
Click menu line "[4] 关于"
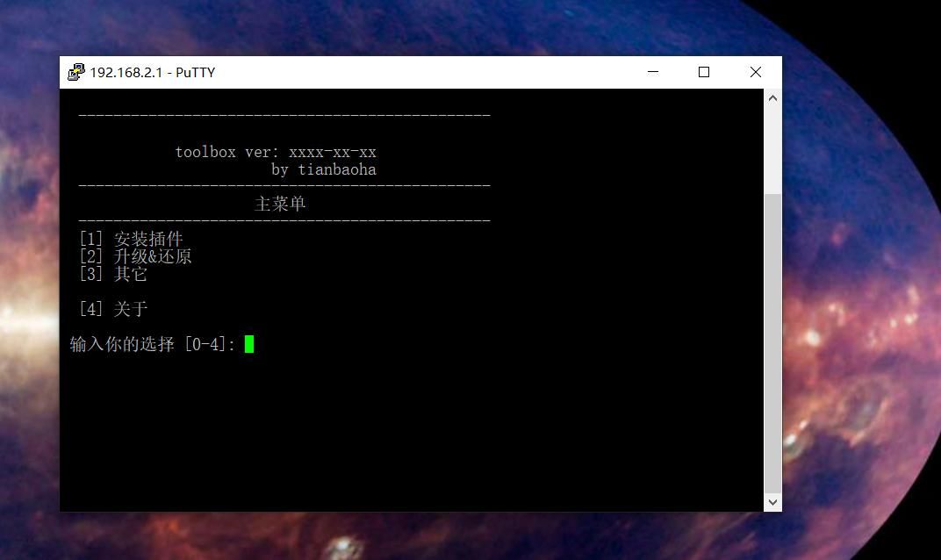point(113,309)
